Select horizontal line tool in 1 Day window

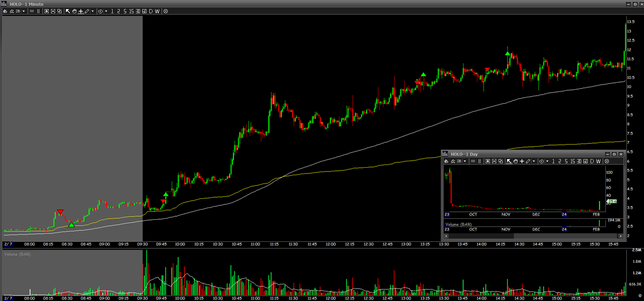473,161
